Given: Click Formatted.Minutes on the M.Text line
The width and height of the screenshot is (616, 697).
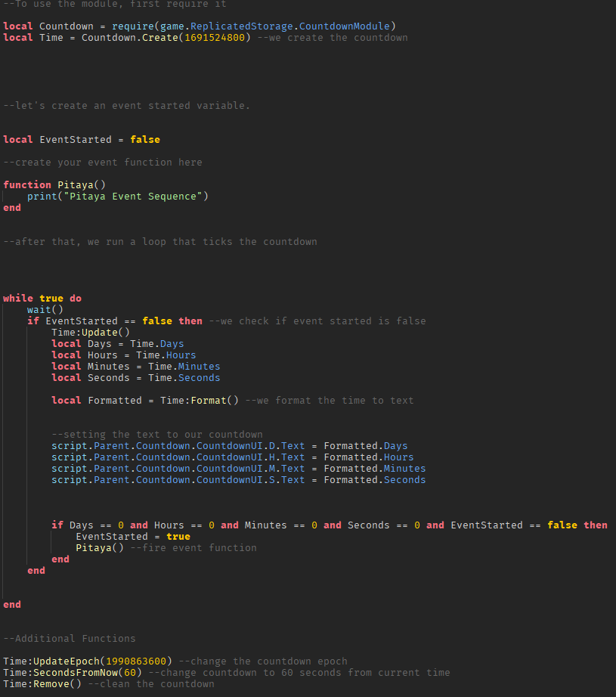Looking at the screenshot, I should point(375,469).
